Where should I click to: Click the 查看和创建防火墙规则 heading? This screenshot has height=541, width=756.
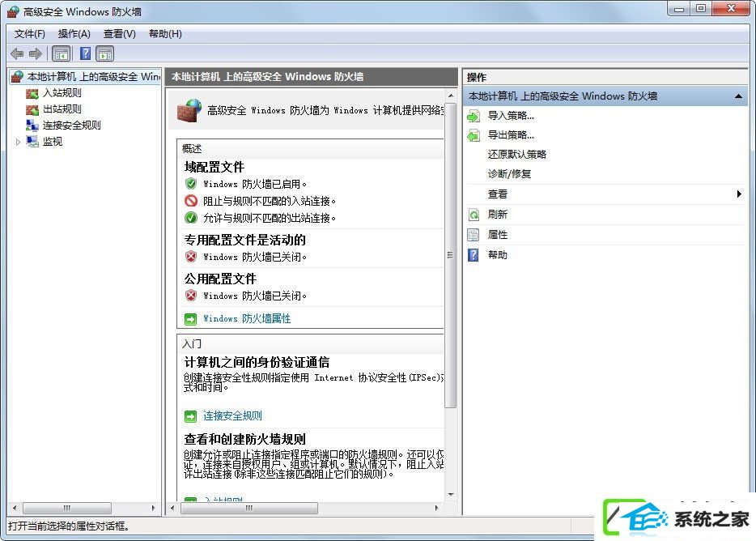click(245, 439)
